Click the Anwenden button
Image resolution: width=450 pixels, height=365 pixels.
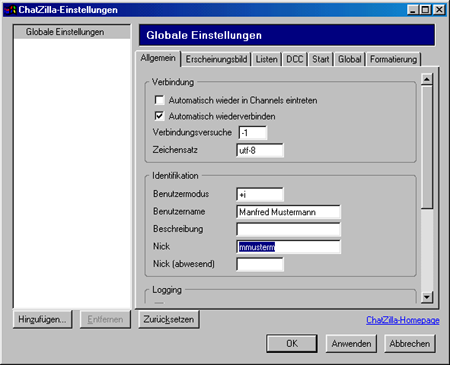click(351, 343)
